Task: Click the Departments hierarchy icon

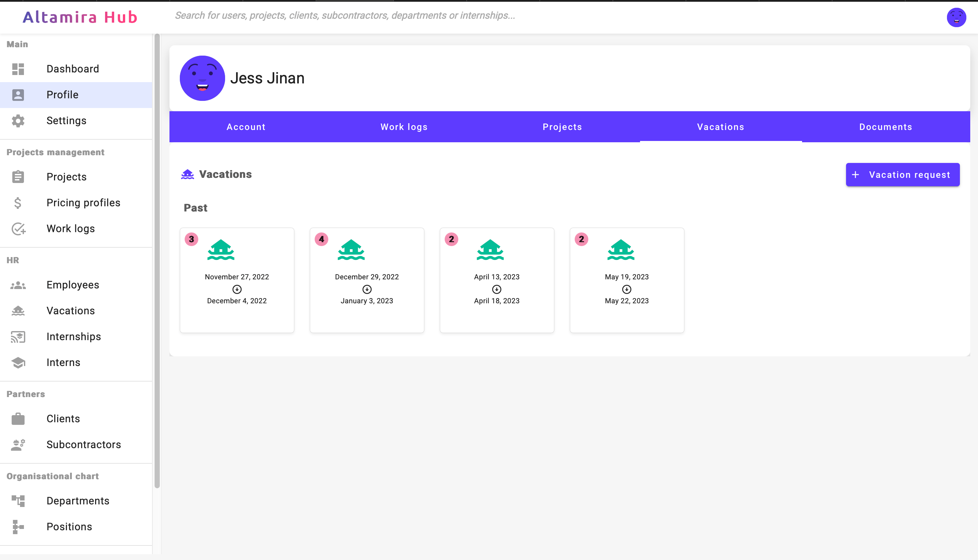Action: (x=18, y=501)
